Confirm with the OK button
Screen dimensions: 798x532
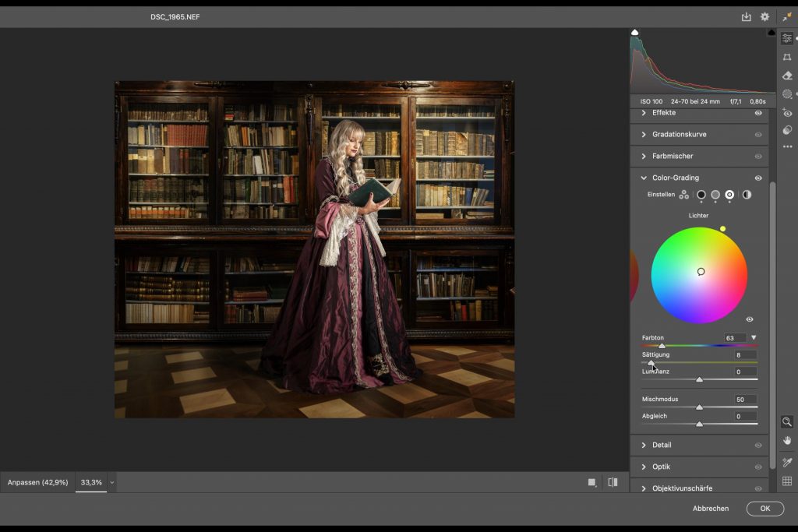click(x=764, y=509)
